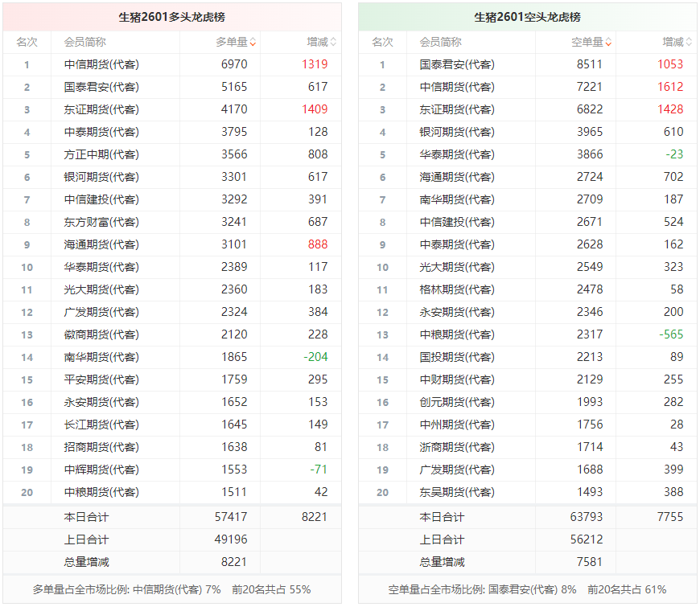
Task: Sort long table by 增减 sort arrows
Action: (333, 43)
